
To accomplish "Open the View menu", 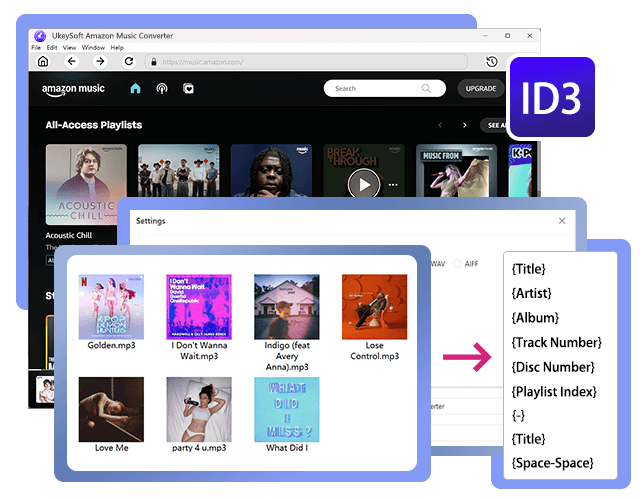I will tap(69, 48).
